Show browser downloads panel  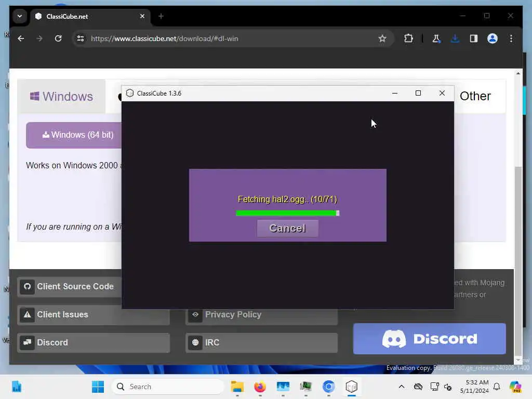[455, 38]
